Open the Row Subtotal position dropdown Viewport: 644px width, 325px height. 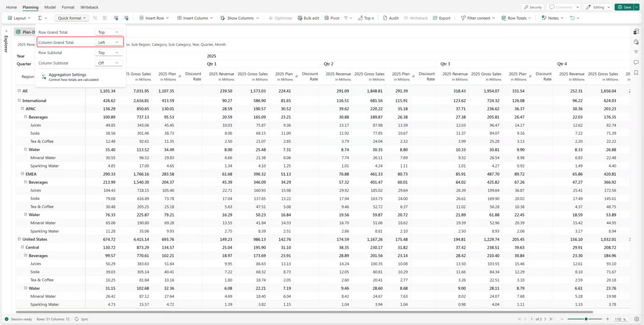[108, 53]
